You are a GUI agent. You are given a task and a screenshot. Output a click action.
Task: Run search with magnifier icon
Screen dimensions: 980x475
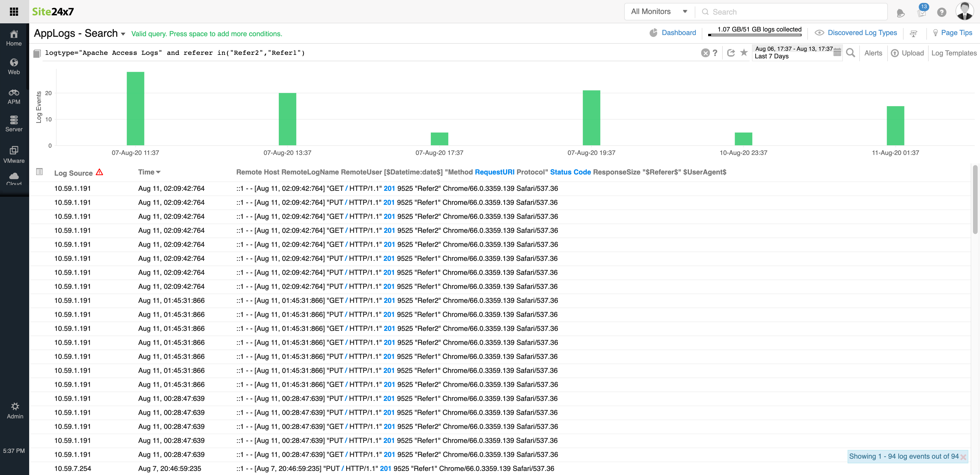(x=851, y=53)
